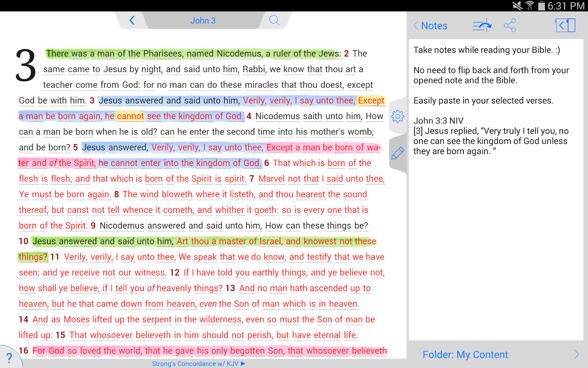
Task: Tap verse number 10 marker
Action: 23,241
